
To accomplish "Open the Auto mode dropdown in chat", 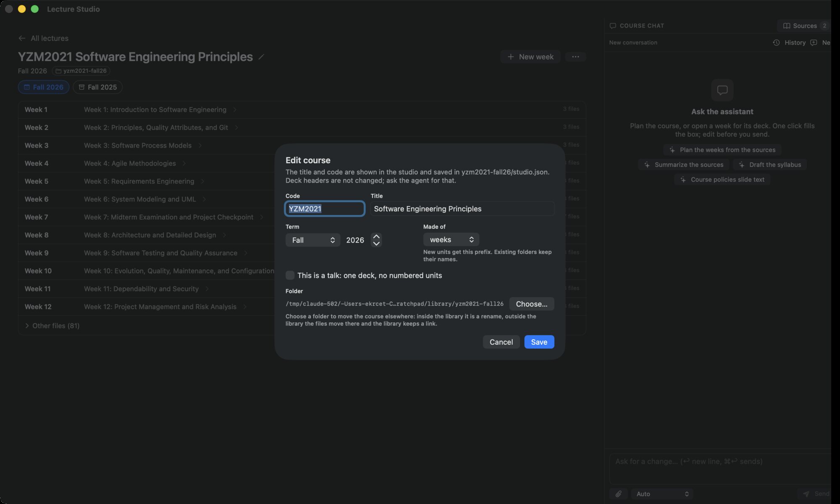I will coord(662,494).
